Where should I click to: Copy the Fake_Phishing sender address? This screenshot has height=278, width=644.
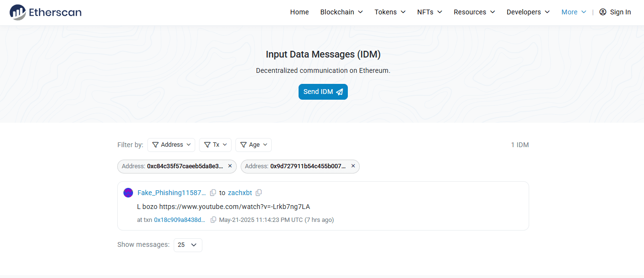213,193
